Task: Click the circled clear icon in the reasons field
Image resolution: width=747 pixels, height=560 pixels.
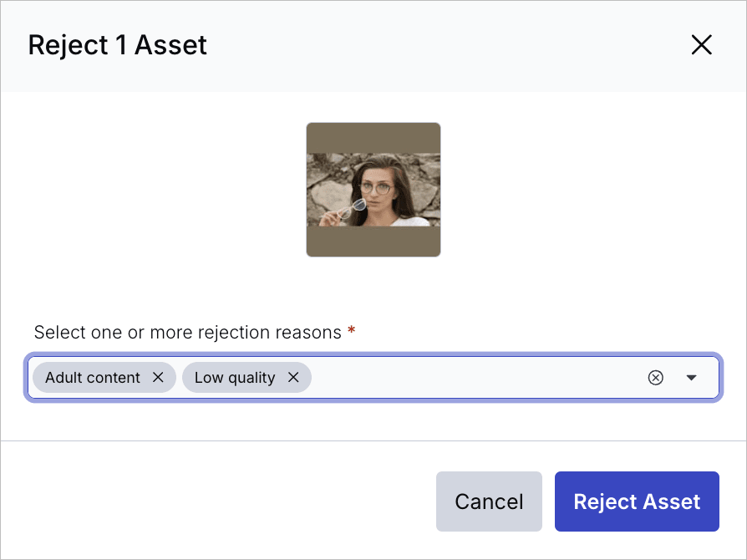Action: click(x=657, y=377)
